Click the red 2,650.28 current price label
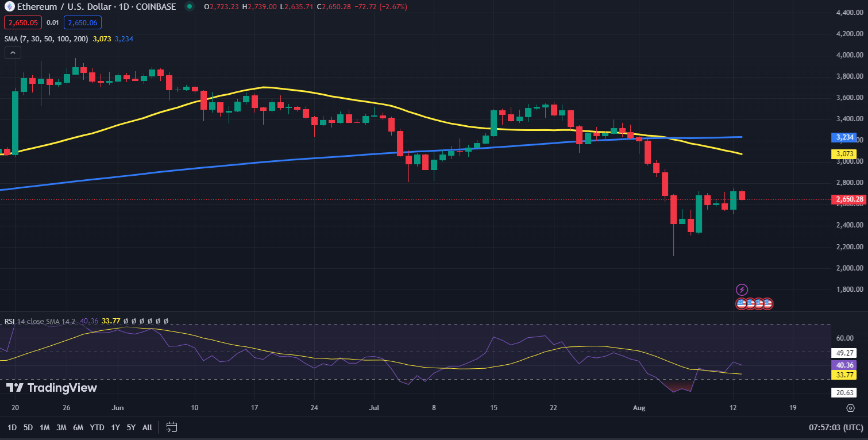 (x=847, y=199)
